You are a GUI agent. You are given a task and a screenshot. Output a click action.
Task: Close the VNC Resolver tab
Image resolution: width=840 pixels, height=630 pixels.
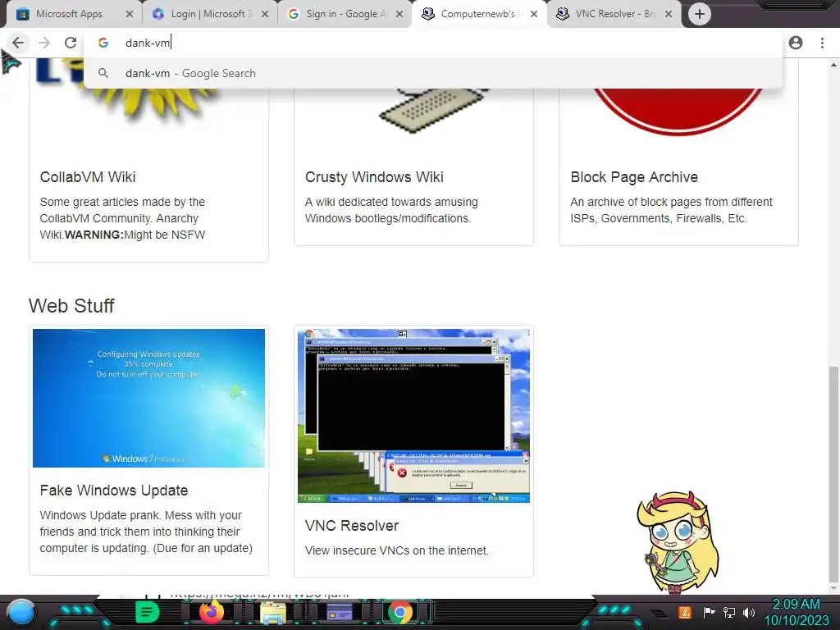[x=668, y=15]
